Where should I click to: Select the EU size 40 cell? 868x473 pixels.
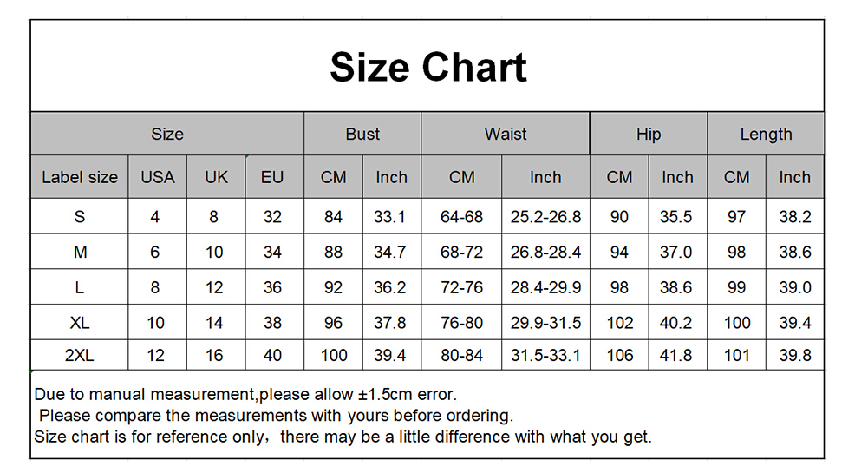(272, 355)
